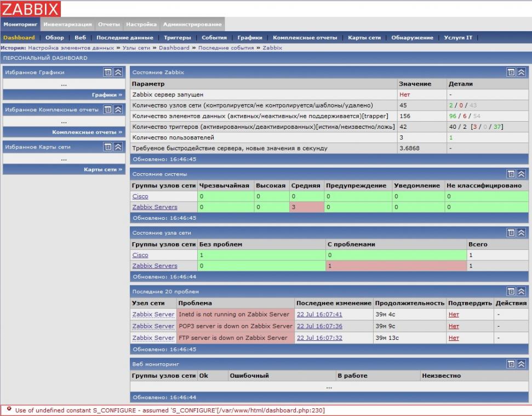Switch to the Отчеты main tab

109,24
